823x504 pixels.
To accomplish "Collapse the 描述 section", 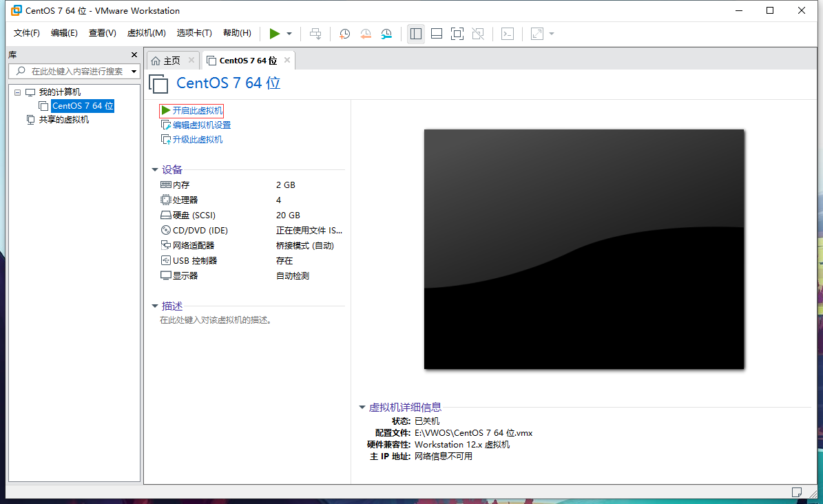I will [x=155, y=306].
